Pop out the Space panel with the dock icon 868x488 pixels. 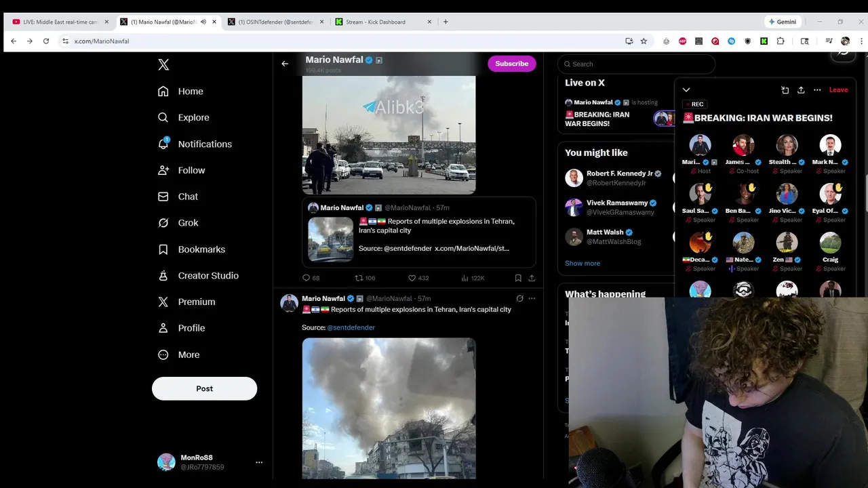785,89
